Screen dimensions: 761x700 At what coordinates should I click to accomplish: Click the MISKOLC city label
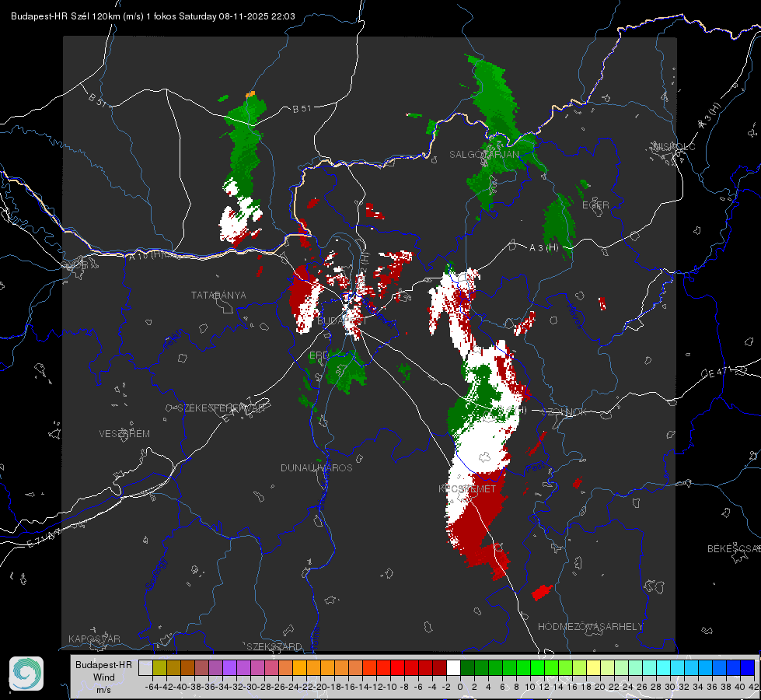(x=674, y=146)
